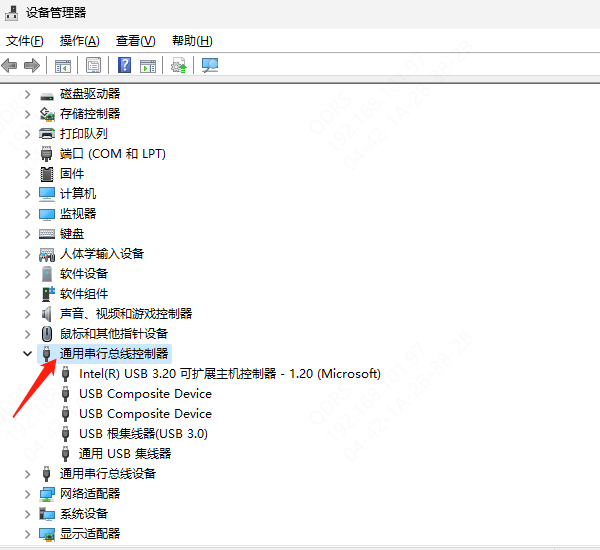Click the HID icon beside 人体学输入设备

coord(47,255)
